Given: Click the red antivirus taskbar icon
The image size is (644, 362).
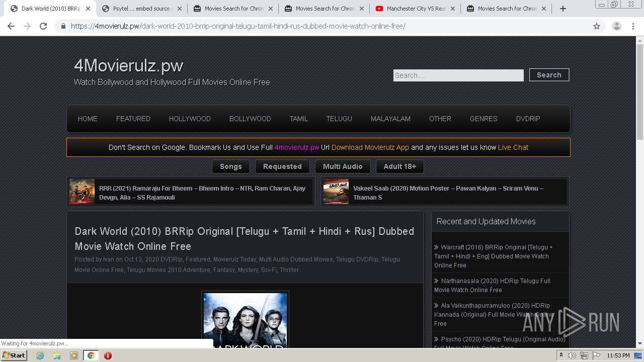Looking at the screenshot, I should pos(108,355).
